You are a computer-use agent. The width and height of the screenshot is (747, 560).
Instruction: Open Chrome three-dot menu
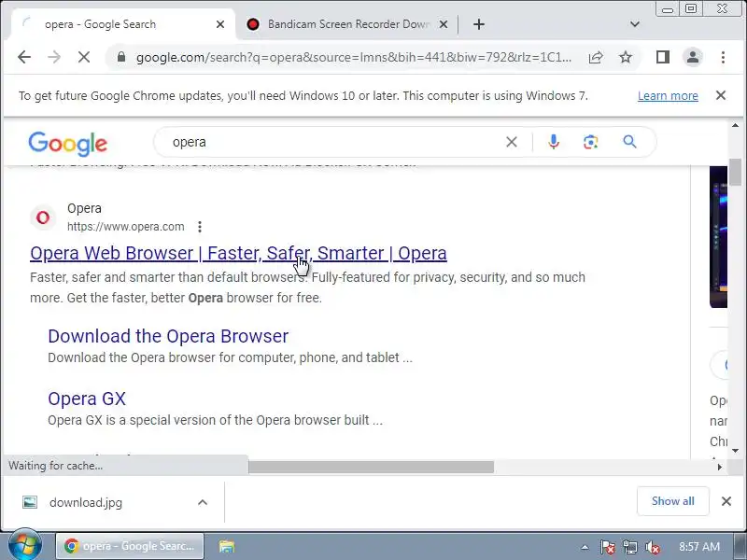click(x=723, y=57)
